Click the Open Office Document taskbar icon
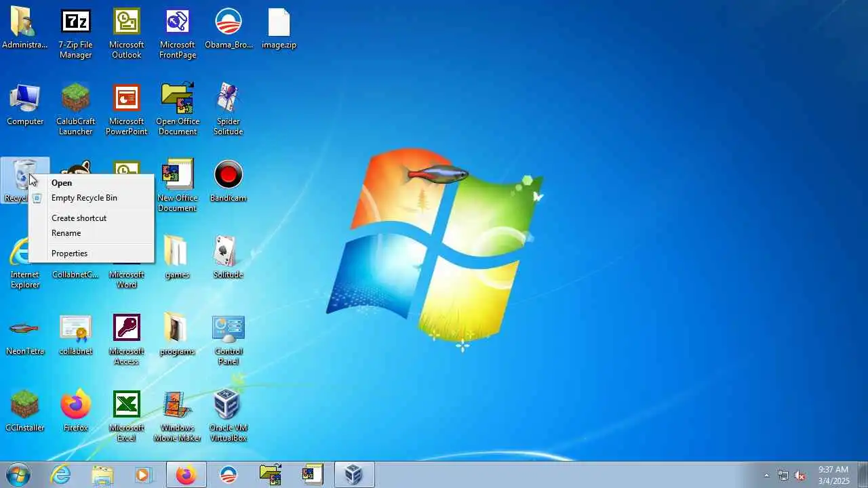Viewport: 868px width, 488px height. click(x=270, y=475)
